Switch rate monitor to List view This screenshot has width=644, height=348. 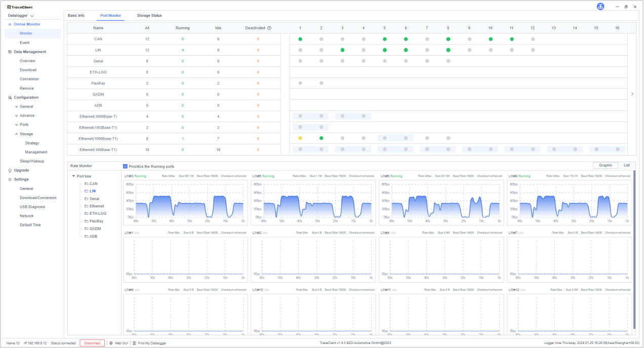click(626, 165)
